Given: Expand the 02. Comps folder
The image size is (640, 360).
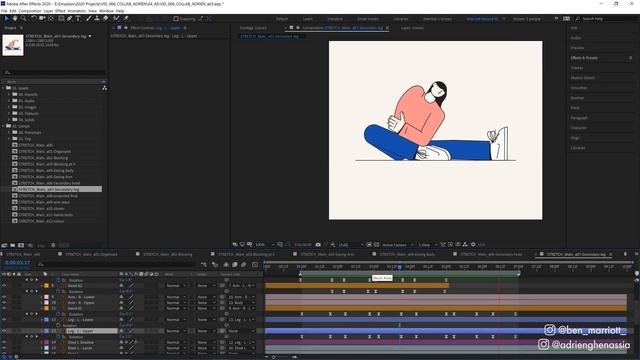Looking at the screenshot, I should pos(3,126).
